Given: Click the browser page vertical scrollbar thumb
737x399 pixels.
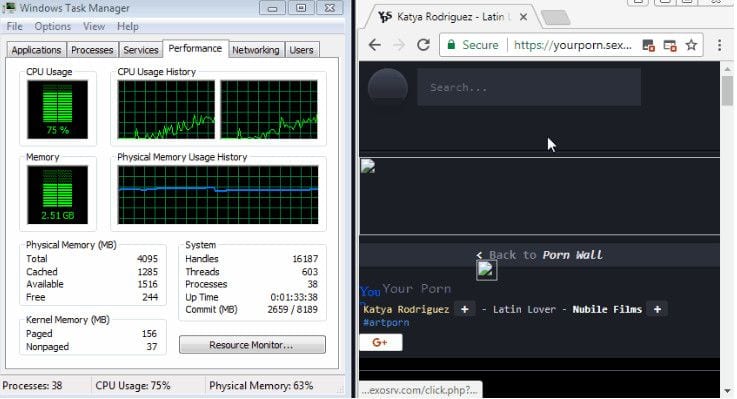Looking at the screenshot, I should click(727, 91).
